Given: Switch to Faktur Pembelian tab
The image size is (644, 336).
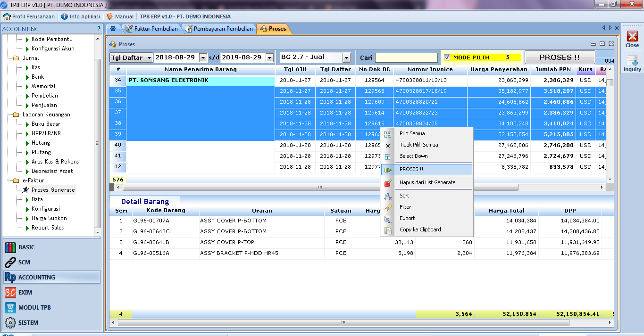Looking at the screenshot, I should (151, 29).
